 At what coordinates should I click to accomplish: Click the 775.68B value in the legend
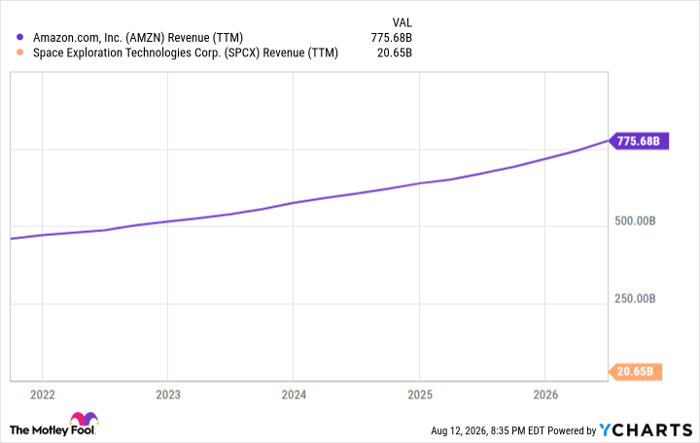(x=391, y=38)
